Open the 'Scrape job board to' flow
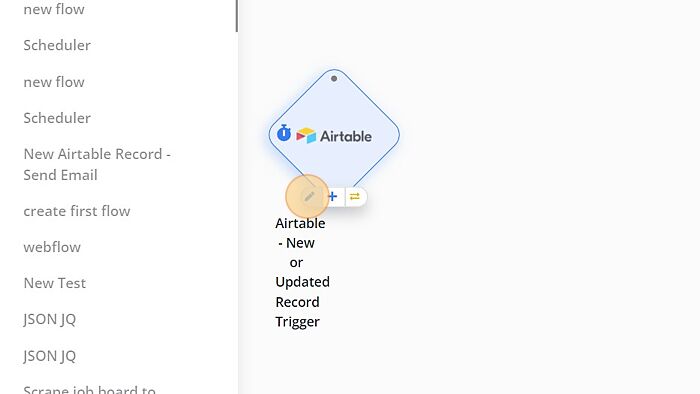Image resolution: width=700 pixels, height=394 pixels. click(89, 389)
